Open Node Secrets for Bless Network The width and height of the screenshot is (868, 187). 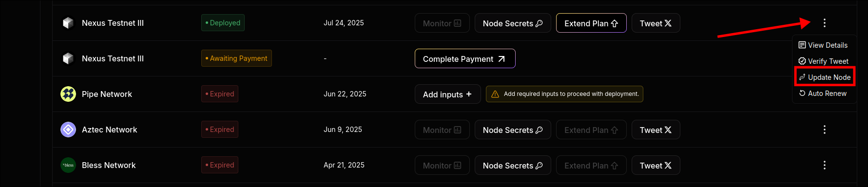click(x=513, y=165)
